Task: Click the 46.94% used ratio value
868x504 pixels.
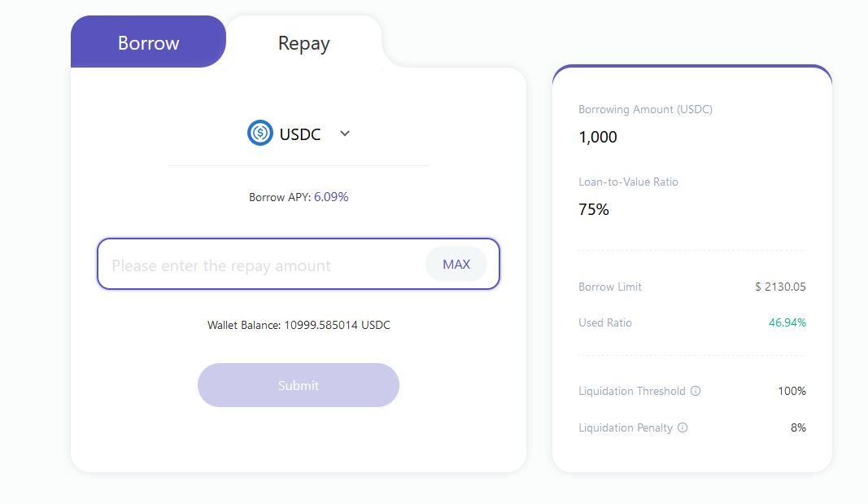Action: pos(787,322)
